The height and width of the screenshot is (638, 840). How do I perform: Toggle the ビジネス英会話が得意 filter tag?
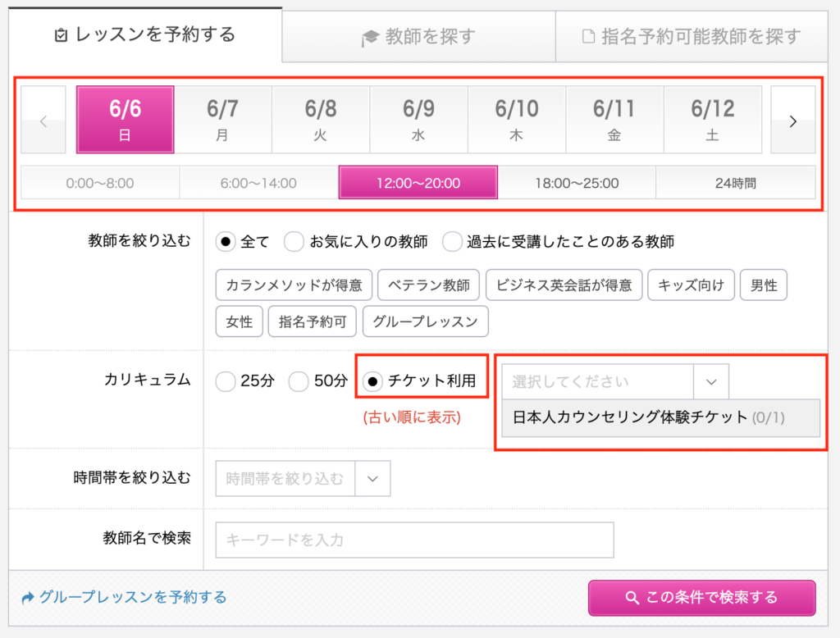click(x=564, y=285)
